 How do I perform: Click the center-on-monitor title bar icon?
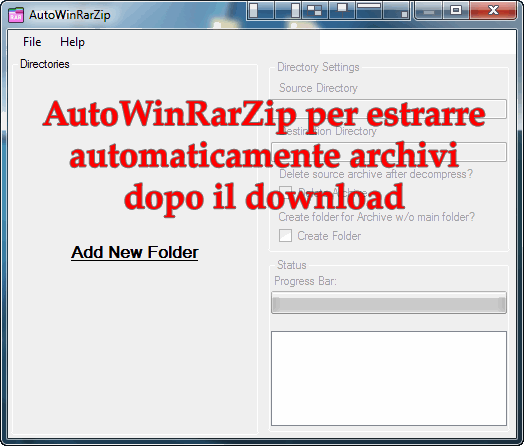pos(342,10)
